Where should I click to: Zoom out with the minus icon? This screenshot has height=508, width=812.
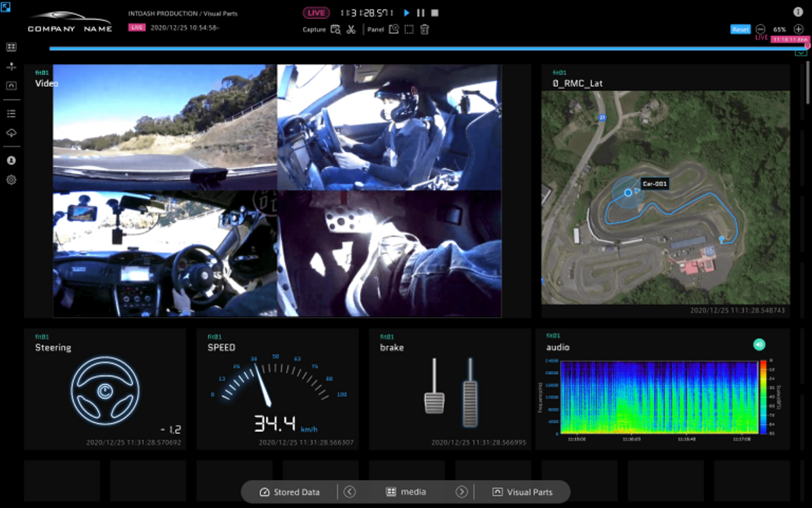point(761,29)
